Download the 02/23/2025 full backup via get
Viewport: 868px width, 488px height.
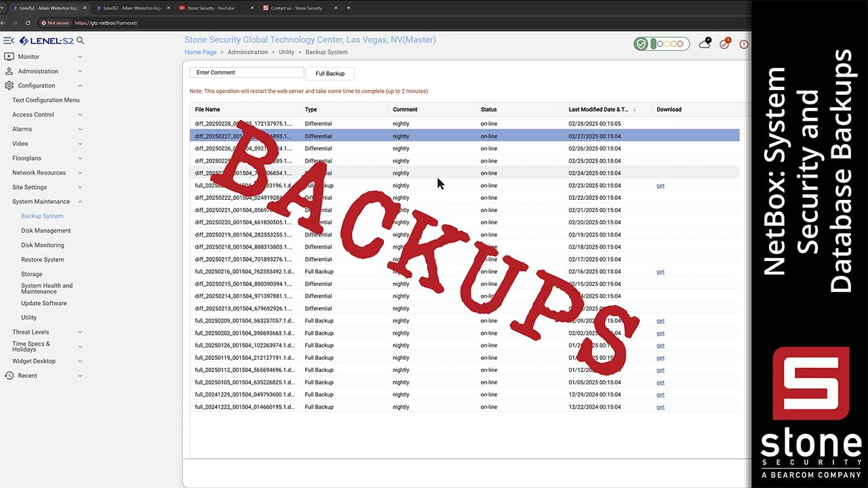(x=660, y=186)
